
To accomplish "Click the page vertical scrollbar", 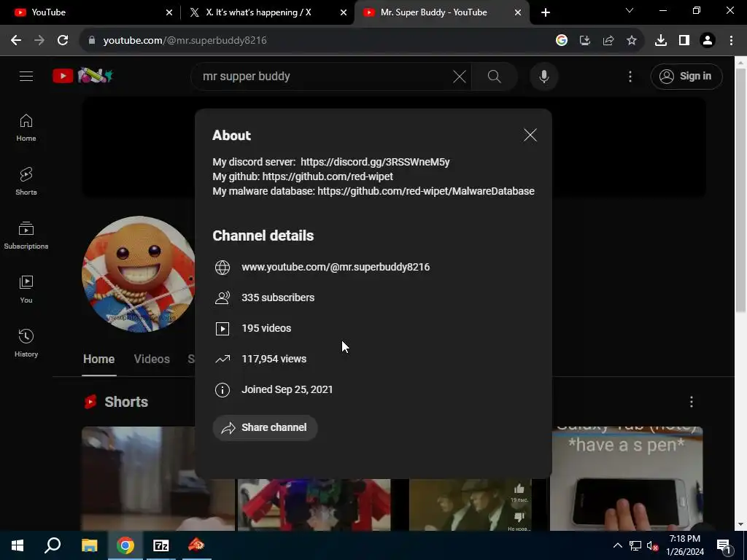I will (x=741, y=190).
